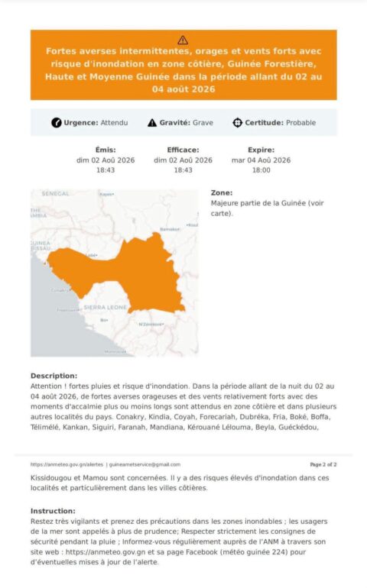The width and height of the screenshot is (367, 588).
Task: Click the Expire date mar 04 Aoû 2026
Action: 261,160
